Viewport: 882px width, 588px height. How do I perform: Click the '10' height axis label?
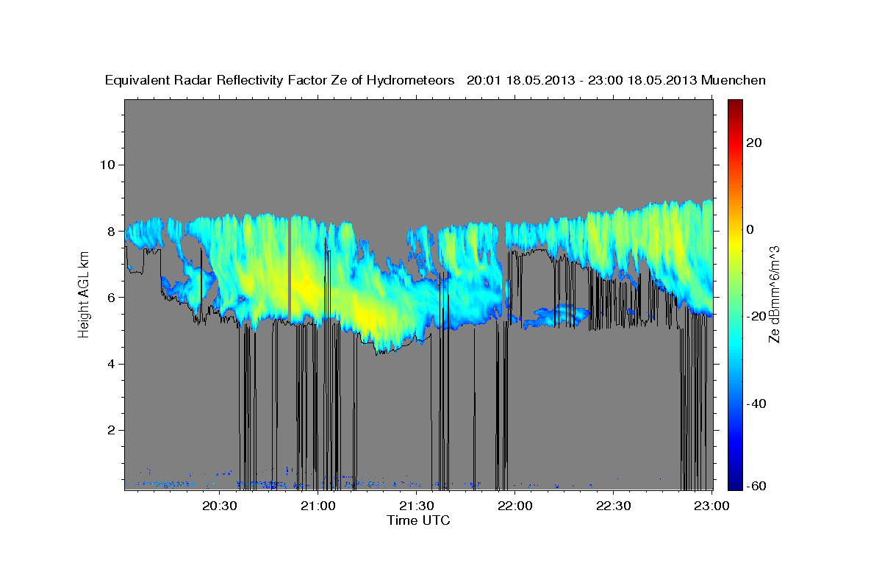(107, 165)
